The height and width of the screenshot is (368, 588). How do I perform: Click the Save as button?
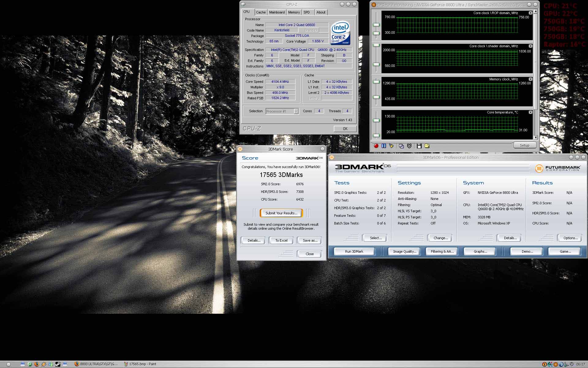click(x=310, y=240)
